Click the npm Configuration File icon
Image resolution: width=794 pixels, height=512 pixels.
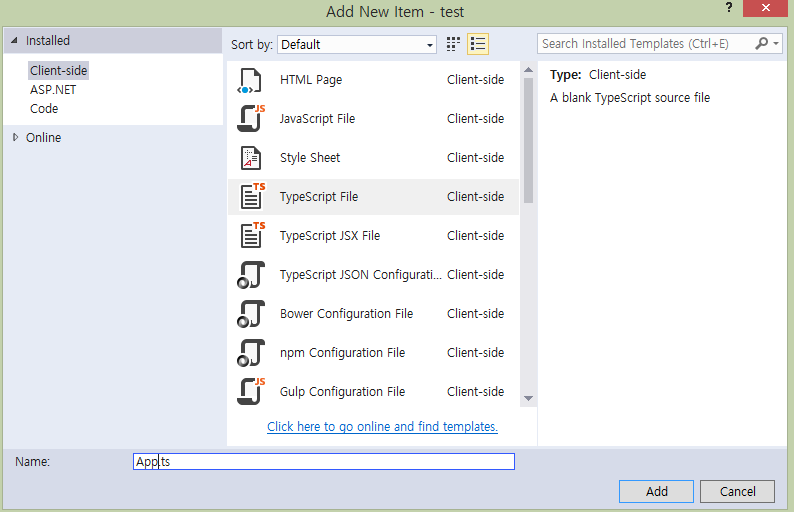[x=250, y=353]
